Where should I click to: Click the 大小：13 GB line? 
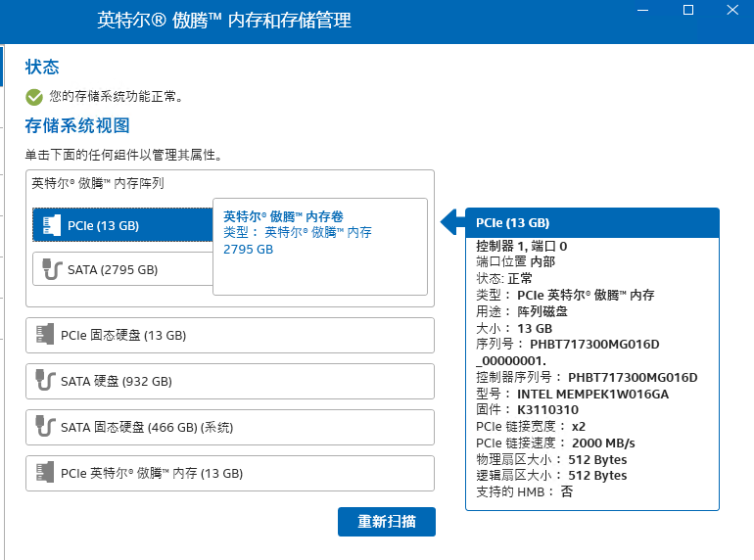[514, 328]
